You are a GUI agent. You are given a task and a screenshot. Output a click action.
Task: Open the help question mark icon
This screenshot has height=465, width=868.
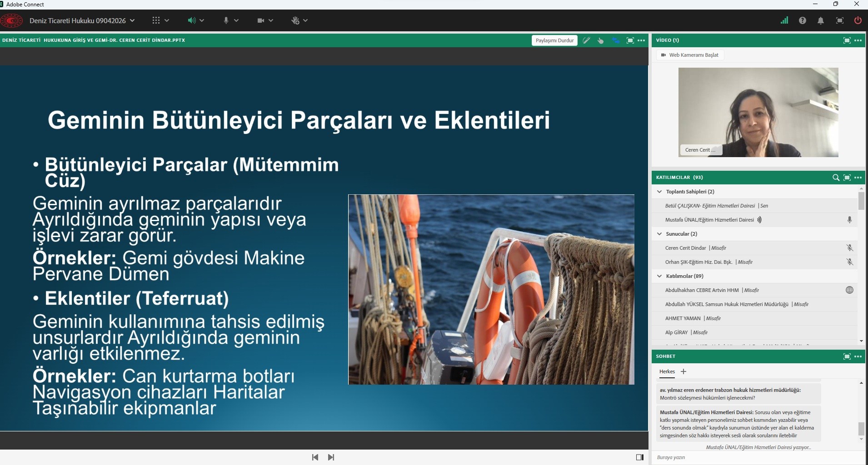803,20
